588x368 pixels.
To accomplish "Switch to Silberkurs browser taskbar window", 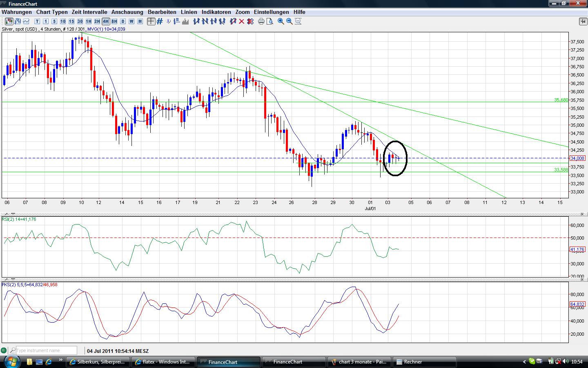I will pyautogui.click(x=98, y=362).
